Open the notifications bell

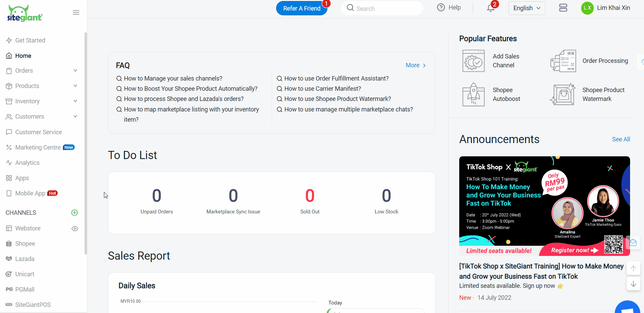(490, 8)
